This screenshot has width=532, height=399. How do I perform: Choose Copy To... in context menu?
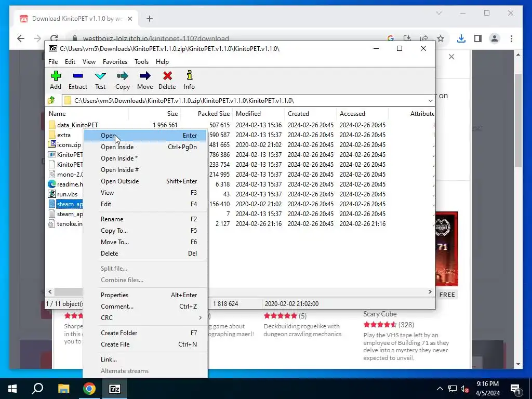point(145,231)
